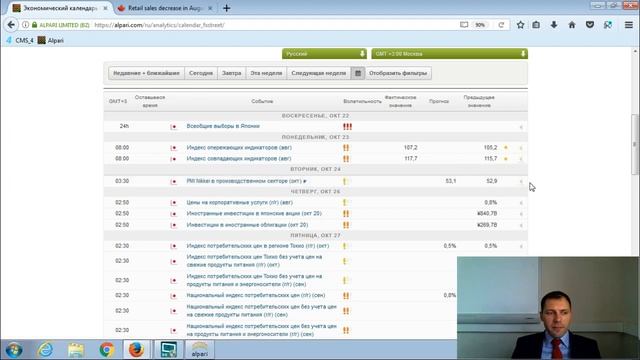This screenshot has height=360, width=640.
Task: Close the Экономический календарь tab
Action: coord(105,8)
